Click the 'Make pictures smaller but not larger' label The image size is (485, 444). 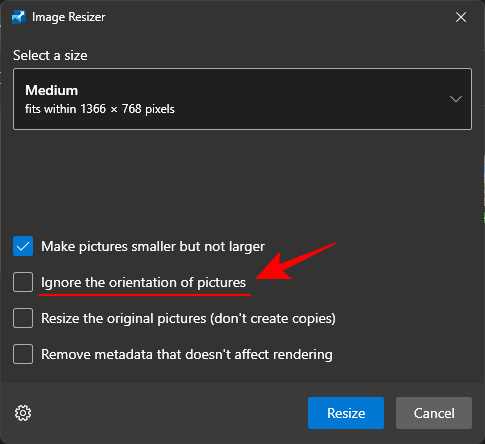tap(153, 247)
